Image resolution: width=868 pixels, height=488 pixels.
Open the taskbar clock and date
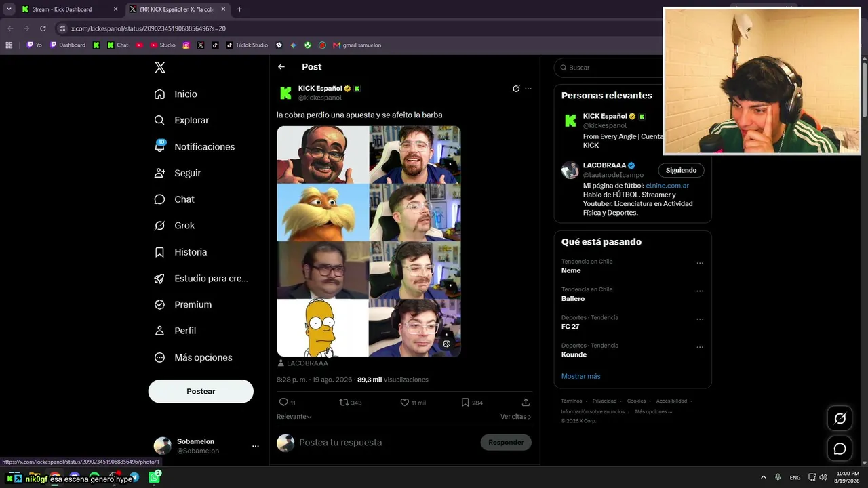(848, 477)
